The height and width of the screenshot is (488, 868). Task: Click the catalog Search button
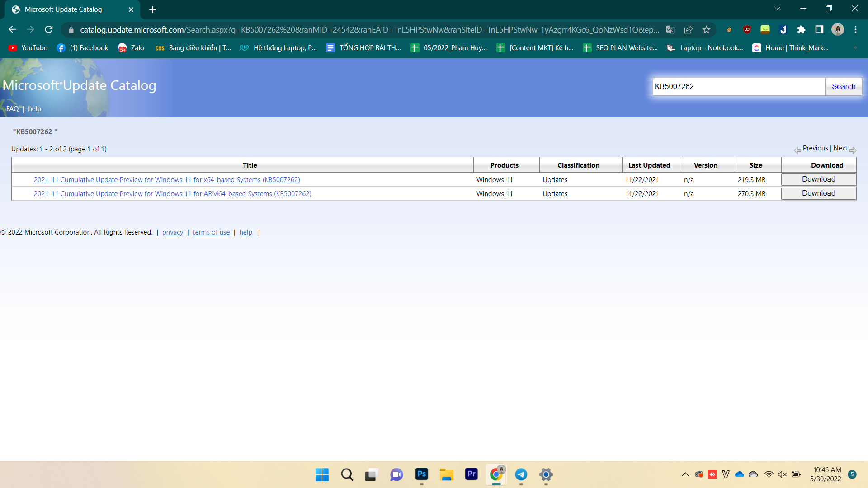click(x=844, y=86)
